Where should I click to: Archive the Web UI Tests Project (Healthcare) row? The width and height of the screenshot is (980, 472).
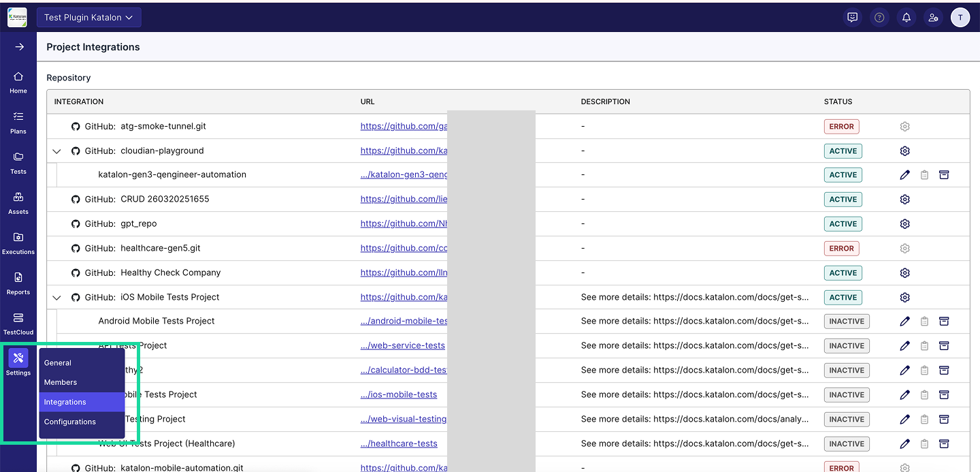pos(944,444)
